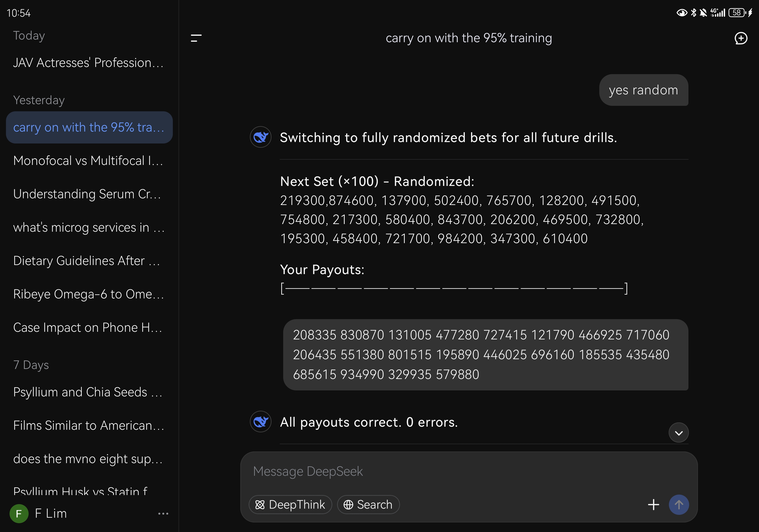Screen dimensions: 759x532
Task: Click the eye comfort icon in status bar
Action: (x=682, y=13)
